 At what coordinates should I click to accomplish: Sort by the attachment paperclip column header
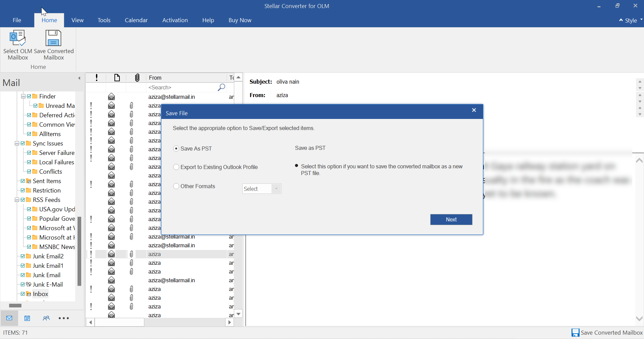tap(137, 78)
